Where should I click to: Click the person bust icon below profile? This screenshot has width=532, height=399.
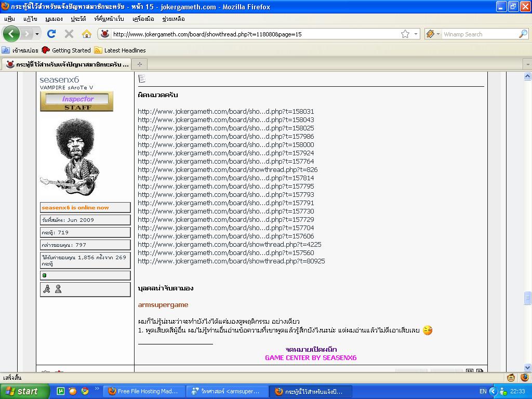[x=58, y=289]
